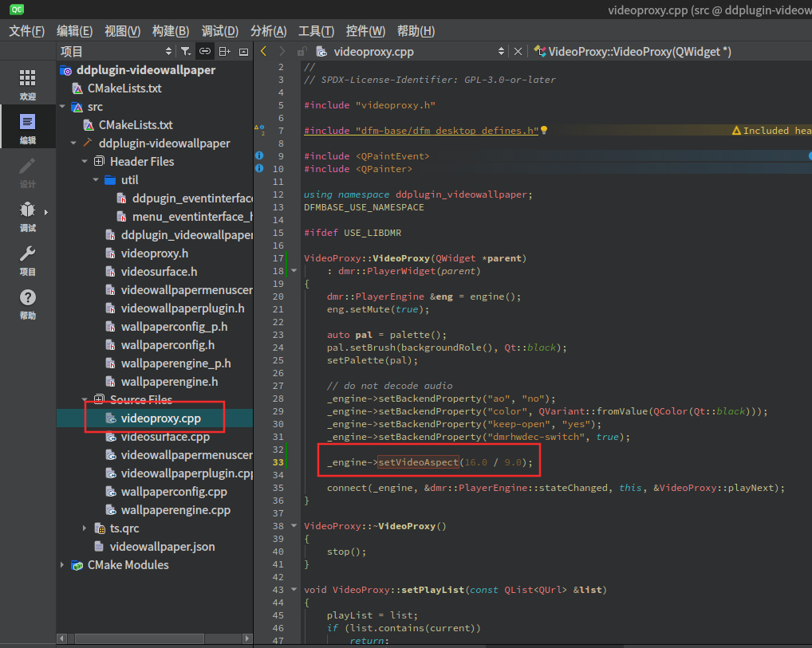Click the go back arrow in editor toolbar
The image size is (812, 648).
(263, 51)
